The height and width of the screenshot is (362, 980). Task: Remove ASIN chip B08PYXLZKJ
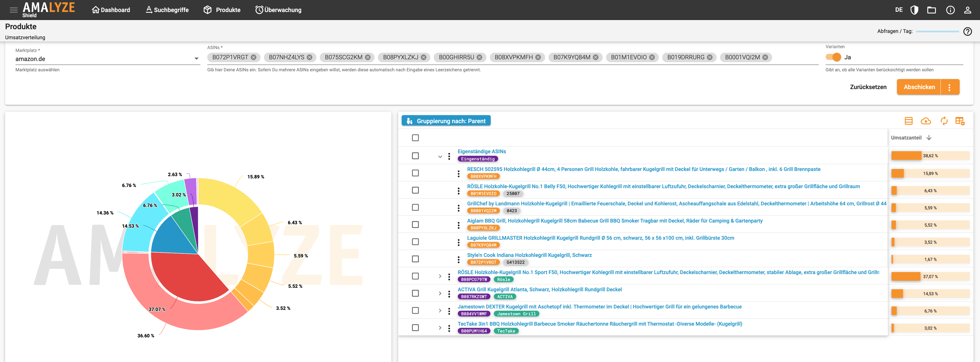coord(423,58)
